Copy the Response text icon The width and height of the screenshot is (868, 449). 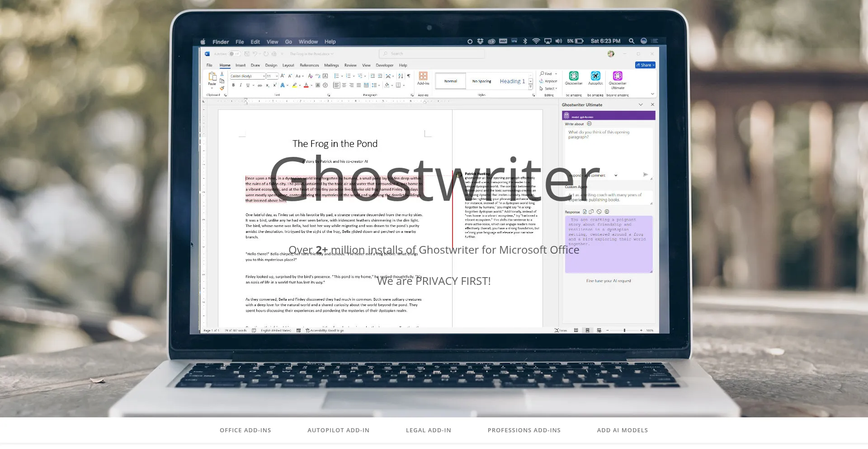pos(591,212)
